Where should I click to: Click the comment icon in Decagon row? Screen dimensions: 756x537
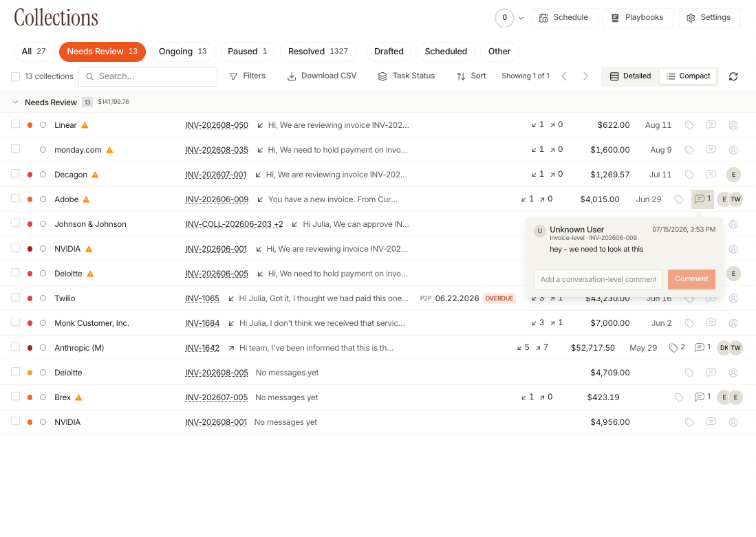711,175
